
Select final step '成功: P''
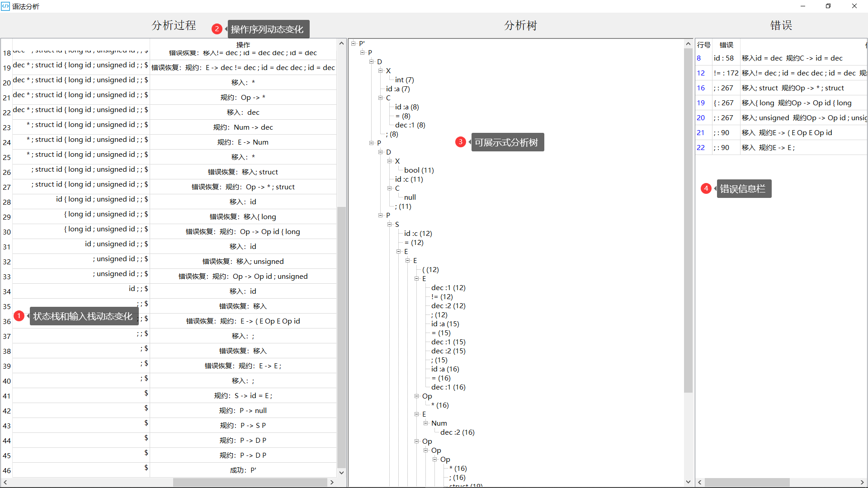(243, 470)
